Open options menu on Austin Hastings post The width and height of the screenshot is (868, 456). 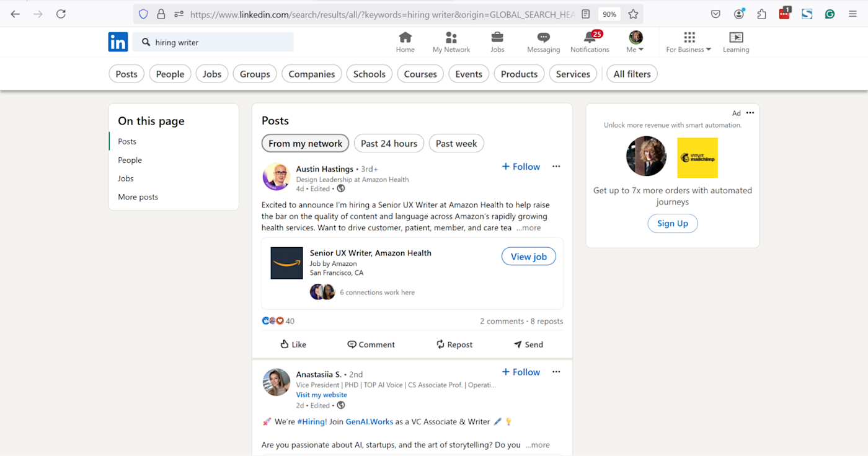(x=556, y=166)
